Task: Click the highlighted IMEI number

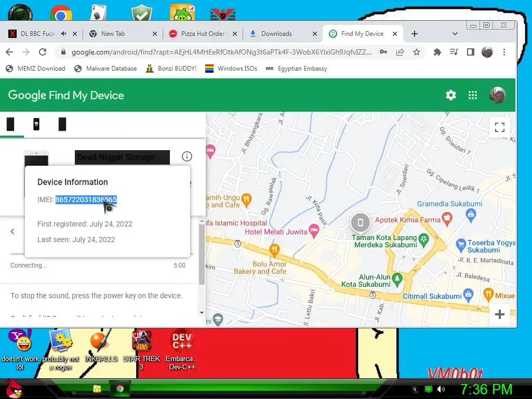Action: click(86, 199)
